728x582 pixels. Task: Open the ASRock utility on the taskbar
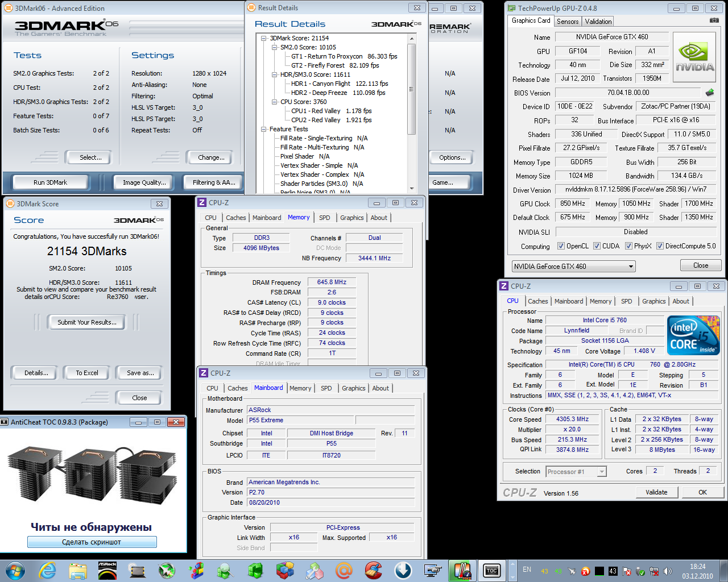tap(107, 570)
